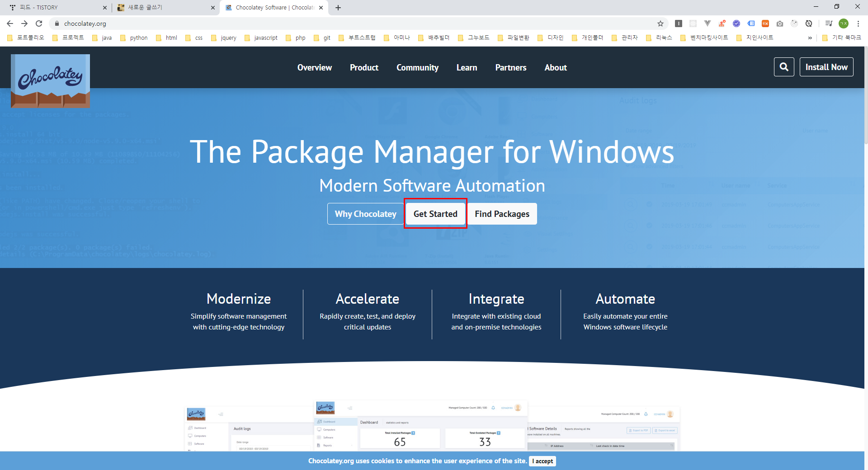
Task: Select the Chocolatey Software tab
Action: point(274,8)
